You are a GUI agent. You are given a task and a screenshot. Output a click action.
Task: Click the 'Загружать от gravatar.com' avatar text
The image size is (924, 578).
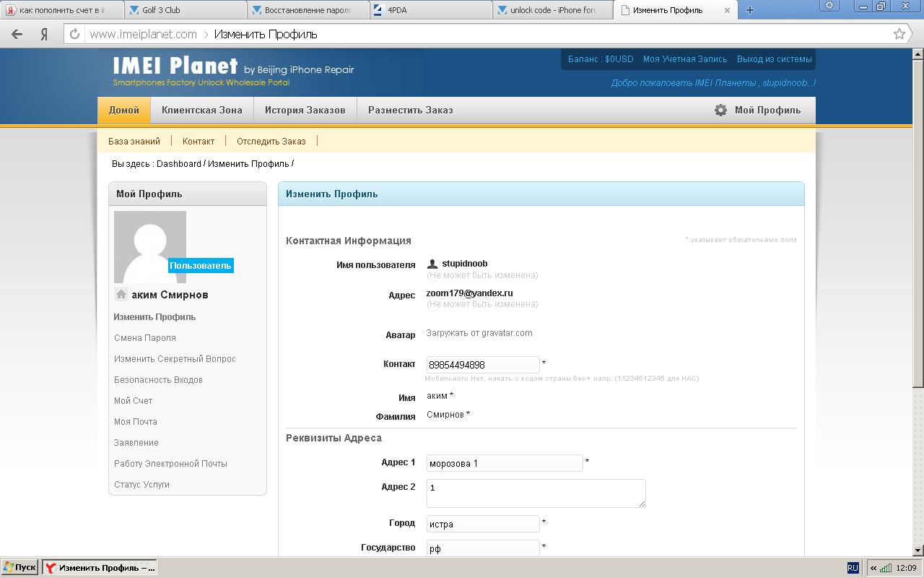(x=479, y=333)
